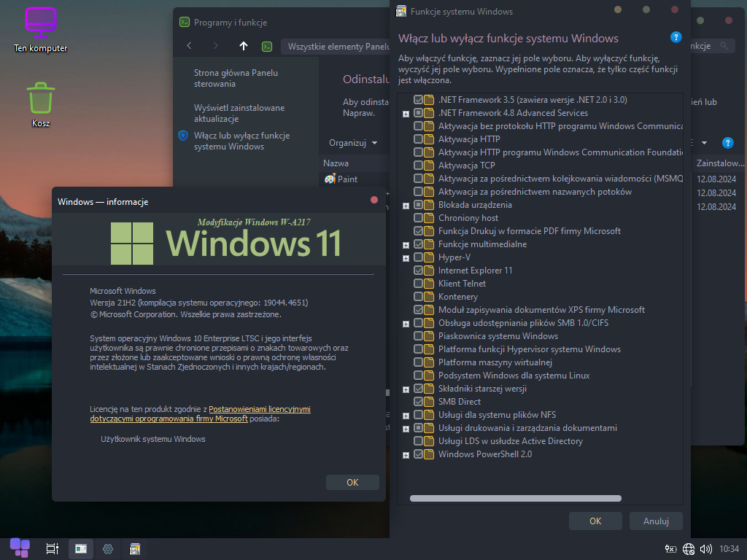Click the up arrow in Programy i funkcje
Image resolution: width=747 pixels, height=560 pixels.
point(244,46)
